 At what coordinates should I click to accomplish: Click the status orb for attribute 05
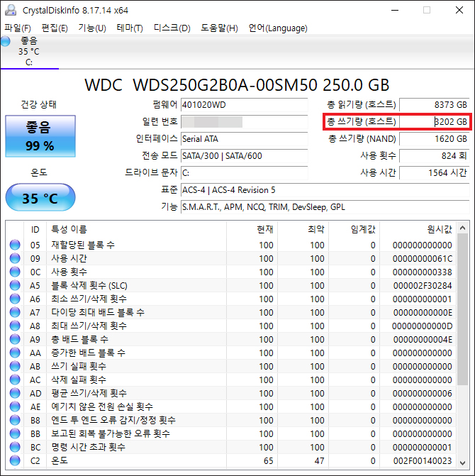click(x=15, y=245)
